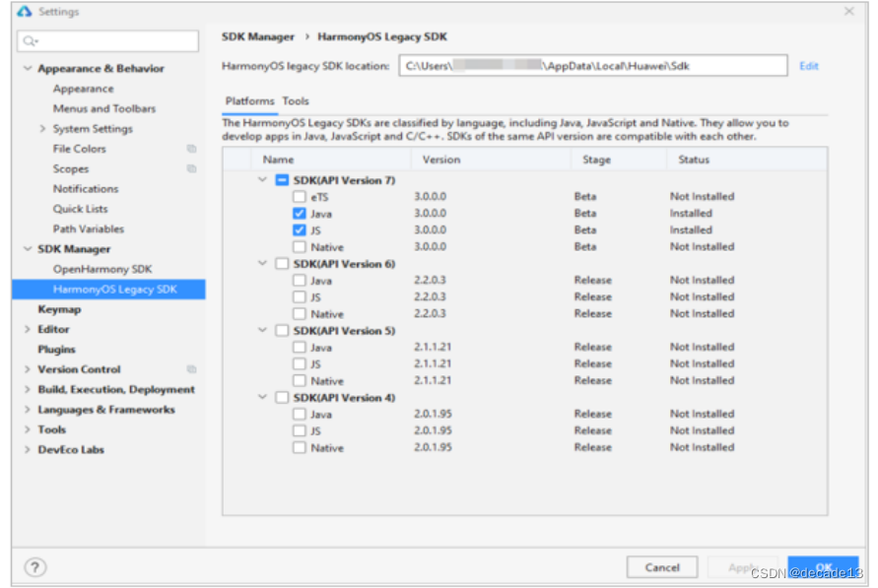Expand System Settings node
This screenshot has width=878, height=588.
(x=42, y=129)
